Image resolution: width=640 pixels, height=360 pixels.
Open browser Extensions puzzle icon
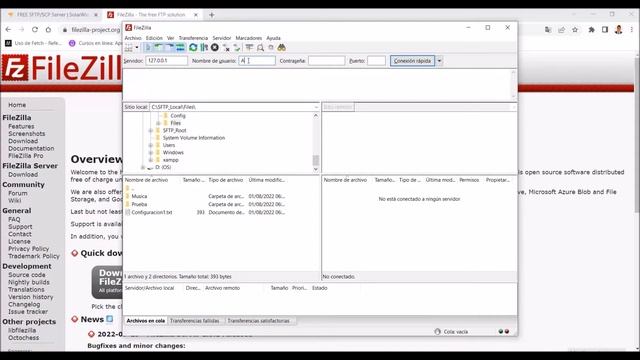coord(591,29)
